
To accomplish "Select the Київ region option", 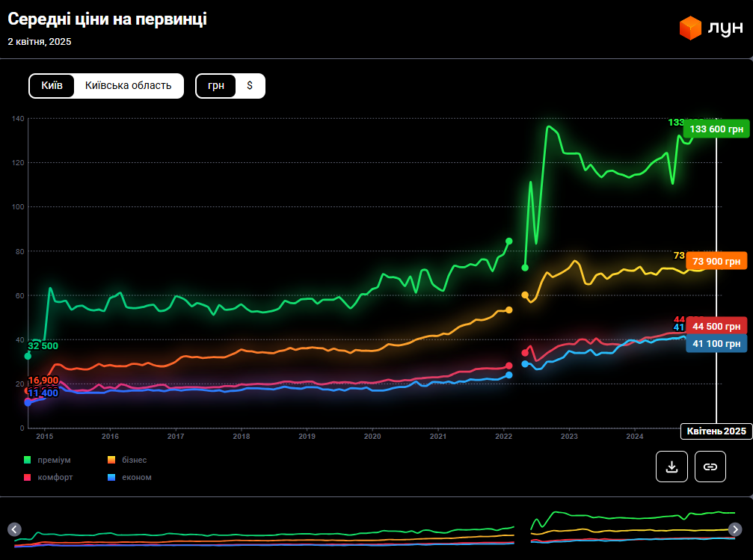I will click(52, 85).
